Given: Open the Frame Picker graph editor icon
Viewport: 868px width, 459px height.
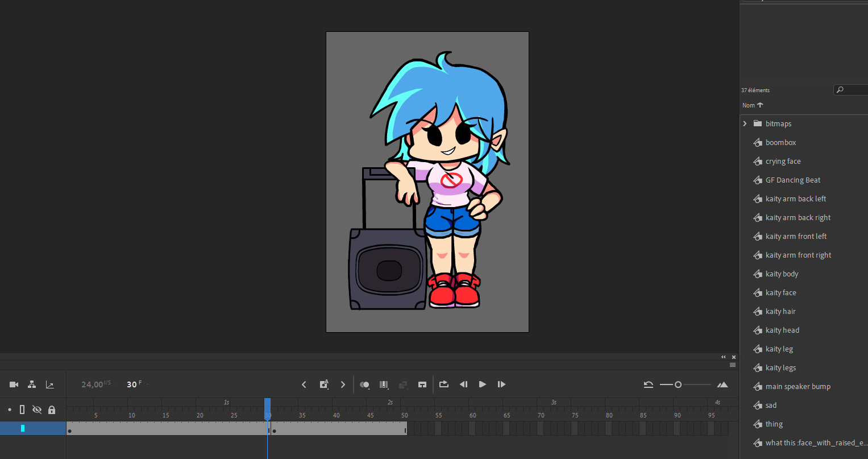Looking at the screenshot, I should pyautogui.click(x=50, y=384).
